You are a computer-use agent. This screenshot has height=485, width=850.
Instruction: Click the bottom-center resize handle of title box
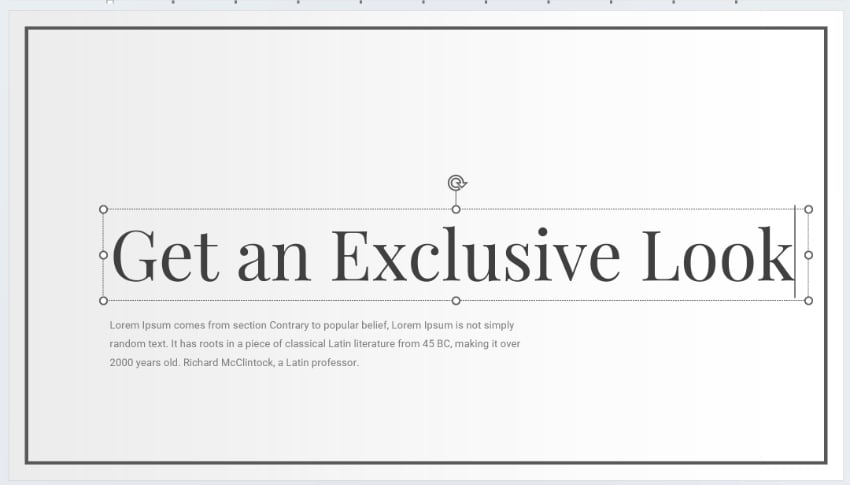pyautogui.click(x=456, y=300)
